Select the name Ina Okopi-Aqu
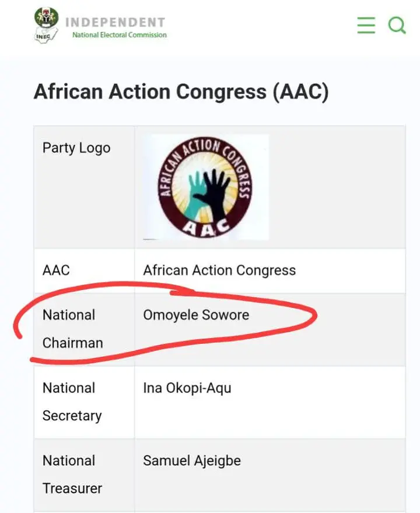This screenshot has height=513, width=420. 187,388
